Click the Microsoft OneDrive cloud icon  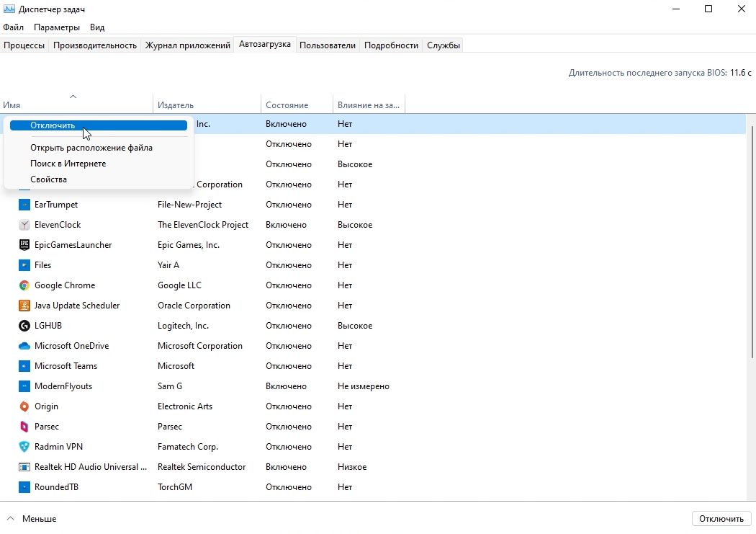(x=24, y=346)
